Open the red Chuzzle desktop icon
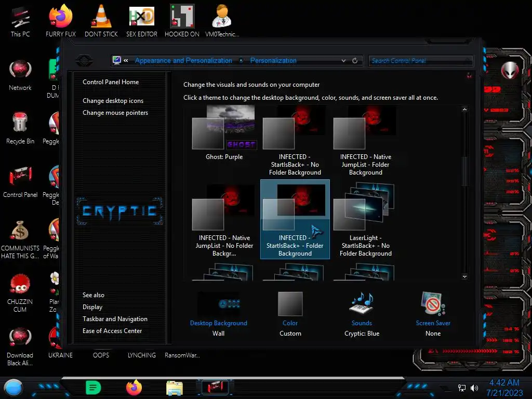532x399 pixels. pyautogui.click(x=20, y=293)
